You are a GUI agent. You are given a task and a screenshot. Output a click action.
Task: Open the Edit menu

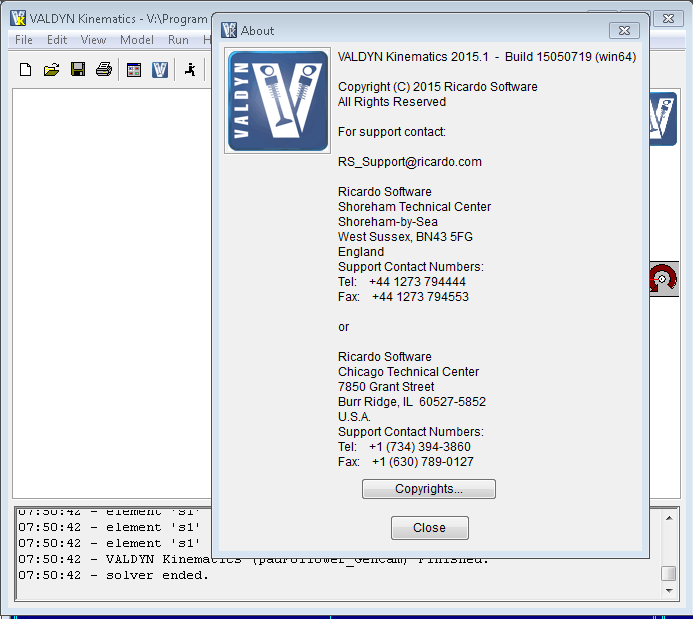click(57, 40)
